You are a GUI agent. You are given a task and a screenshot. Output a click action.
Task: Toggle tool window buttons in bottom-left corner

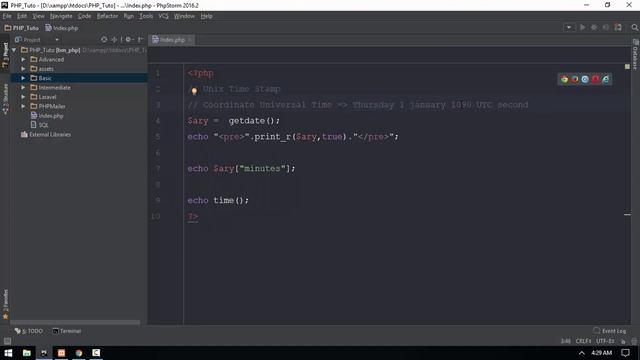pyautogui.click(x=7, y=341)
